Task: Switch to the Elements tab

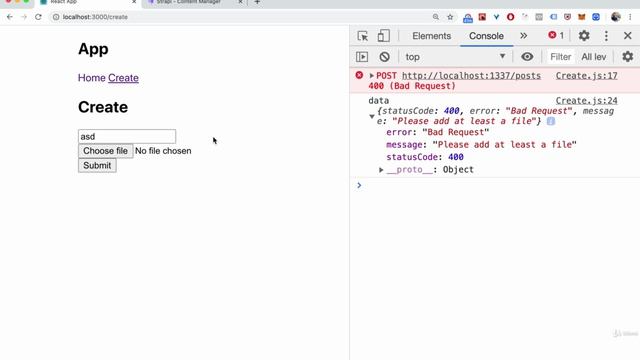Action: (x=431, y=36)
